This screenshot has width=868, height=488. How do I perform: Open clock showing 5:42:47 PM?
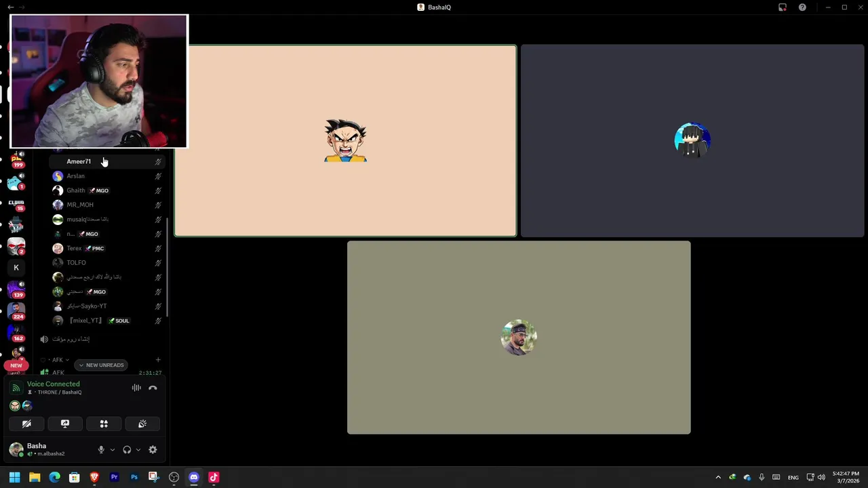coord(846,477)
